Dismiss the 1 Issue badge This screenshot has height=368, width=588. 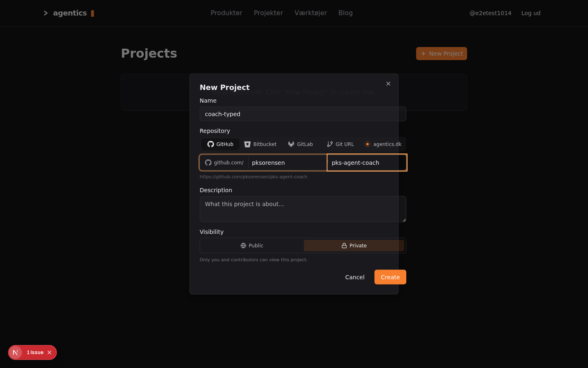pos(49,352)
